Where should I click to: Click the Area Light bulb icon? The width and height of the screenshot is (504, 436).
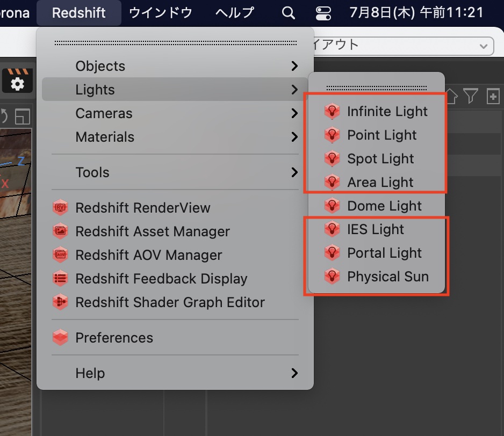click(333, 183)
